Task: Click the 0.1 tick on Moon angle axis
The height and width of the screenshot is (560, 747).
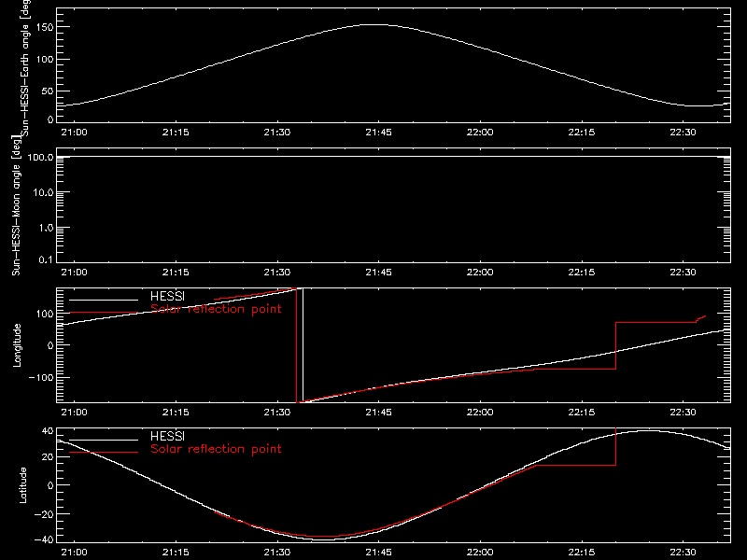Action: 46,259
